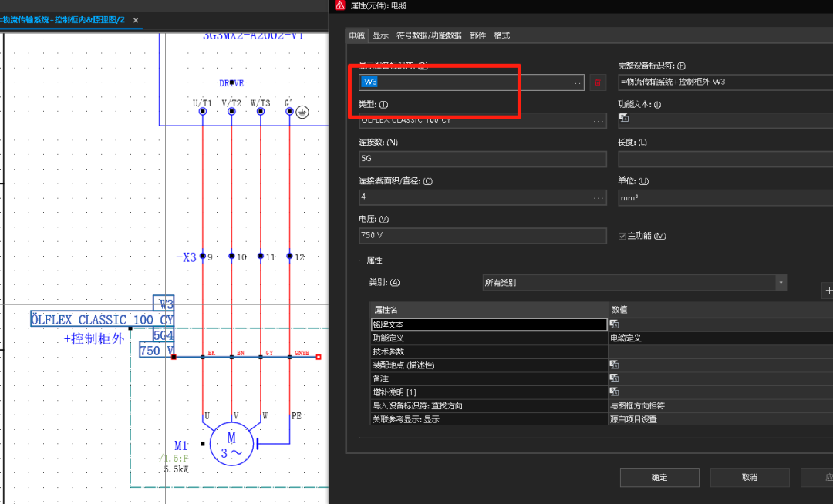Click the plus icon to add a property
Screen dimensions: 833x504
(828, 291)
